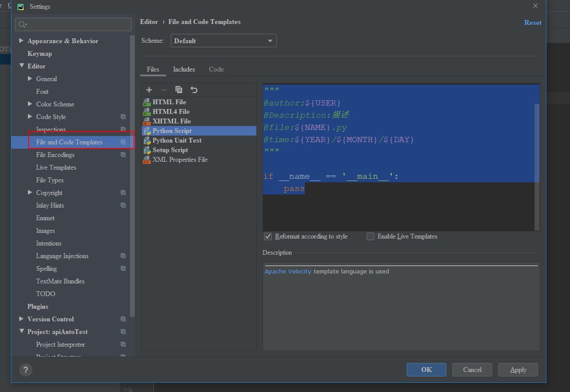The width and height of the screenshot is (570, 392).
Task: Expand the Color Scheme subsection
Action: 30,104
